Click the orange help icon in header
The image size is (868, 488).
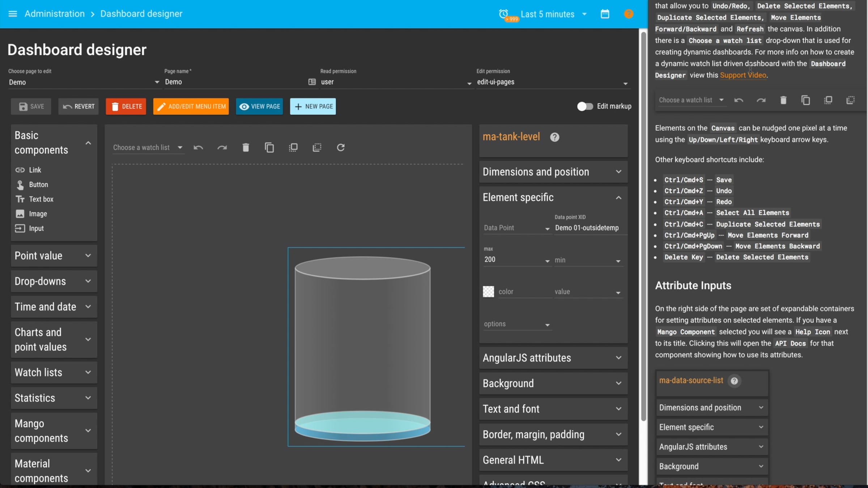click(629, 14)
